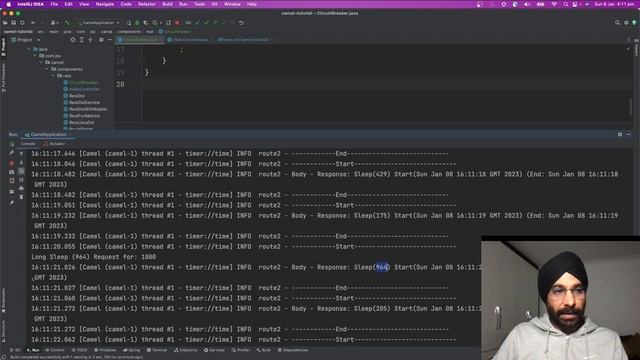
Task: Open the Tools menu
Action: coord(199,4)
